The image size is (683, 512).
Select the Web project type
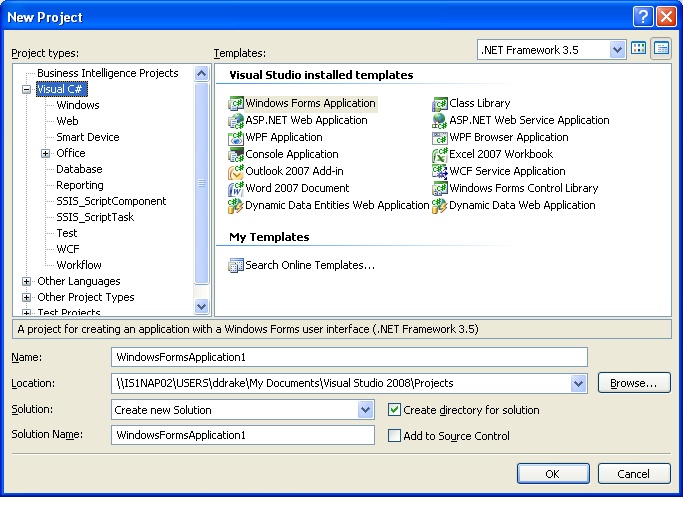68,121
